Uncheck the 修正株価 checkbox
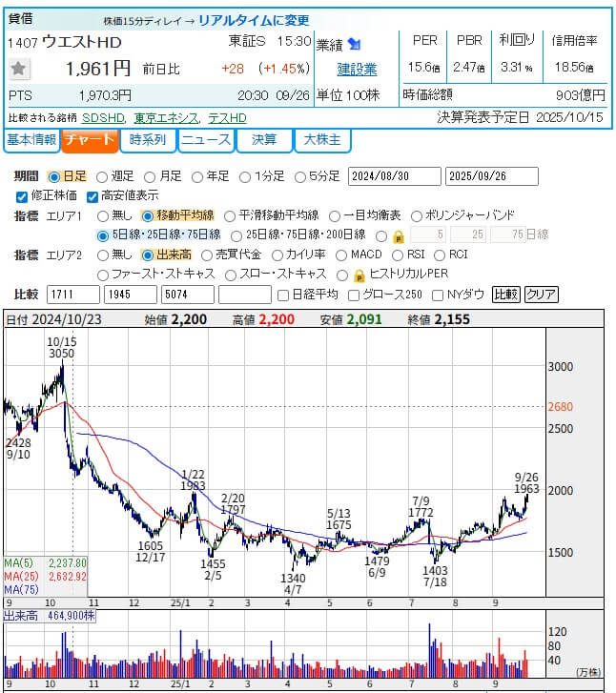616x693 pixels. coord(23,196)
